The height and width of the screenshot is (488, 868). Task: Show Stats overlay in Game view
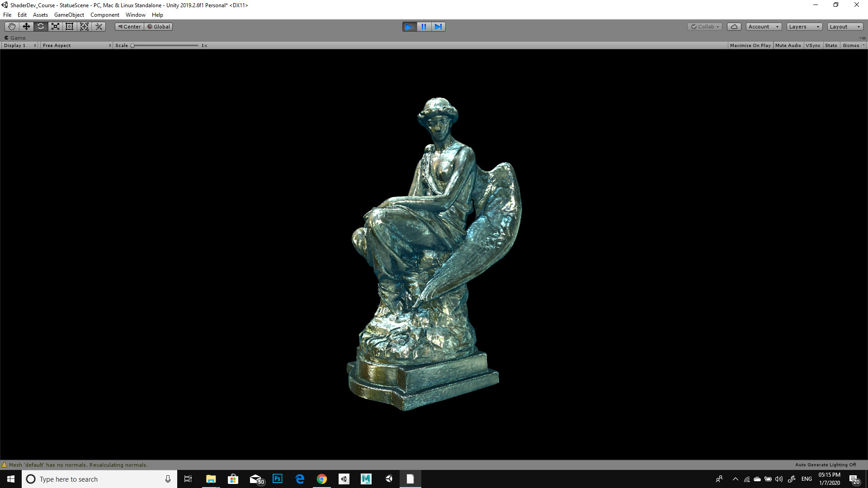831,45
